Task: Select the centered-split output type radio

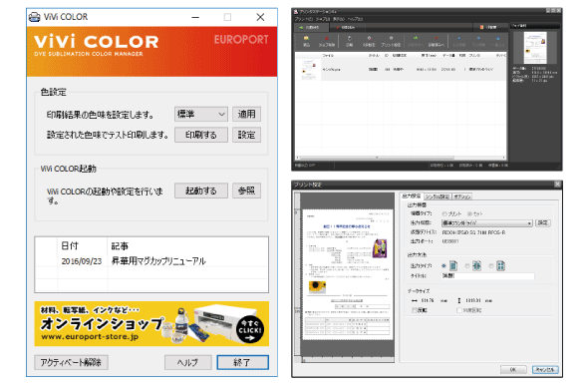Action: 467,266
